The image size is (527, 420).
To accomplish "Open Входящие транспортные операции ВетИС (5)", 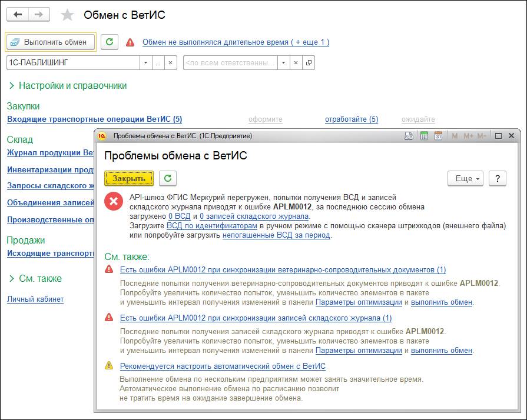I will pyautogui.click(x=94, y=119).
